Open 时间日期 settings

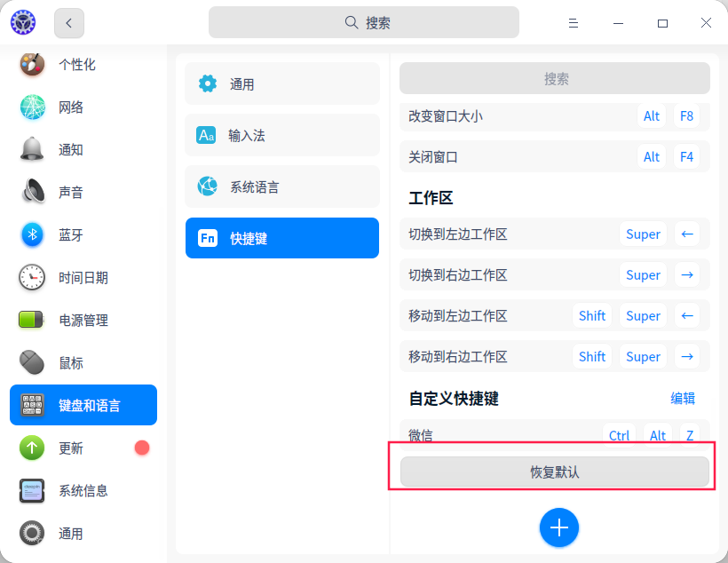83,277
